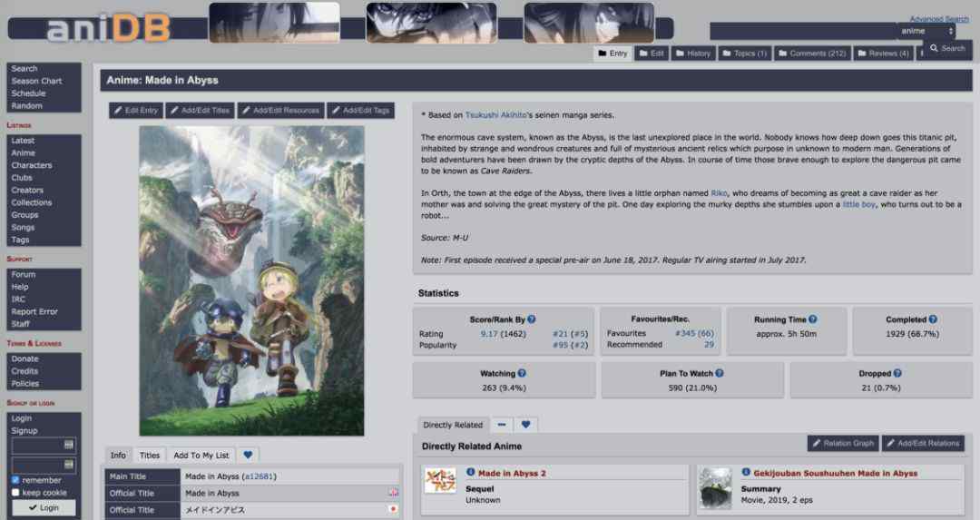Switch to the Edit tab
980x520 pixels.
tap(652, 54)
